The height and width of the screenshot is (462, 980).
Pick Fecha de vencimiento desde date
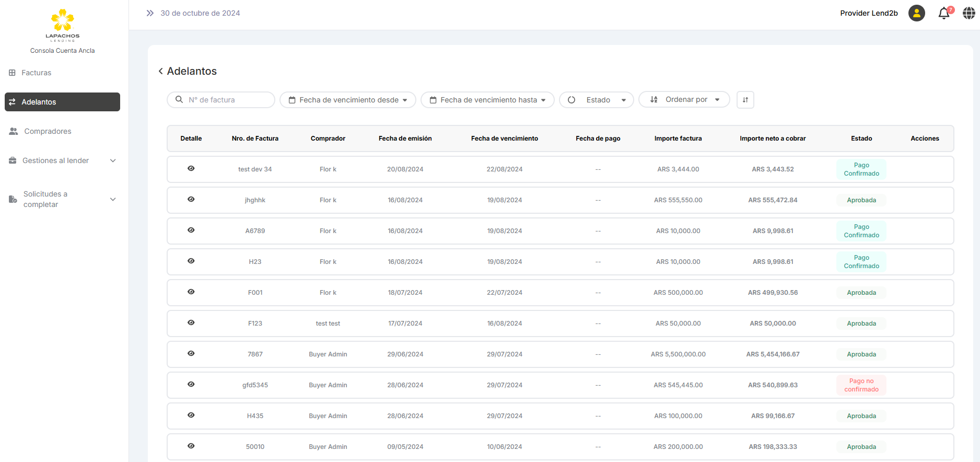tap(347, 100)
